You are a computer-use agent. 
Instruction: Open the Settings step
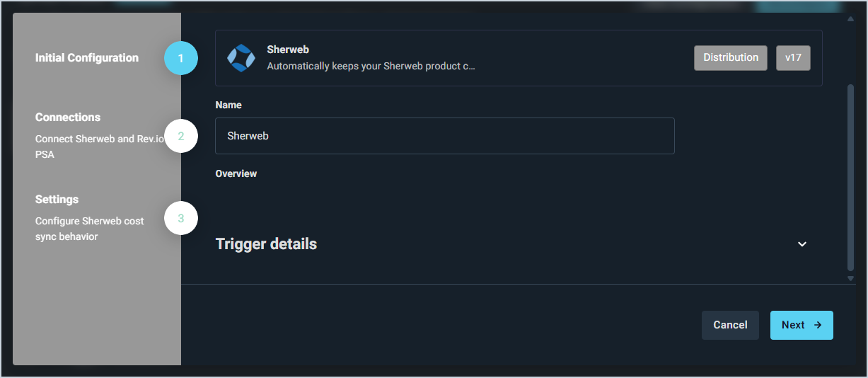57,200
